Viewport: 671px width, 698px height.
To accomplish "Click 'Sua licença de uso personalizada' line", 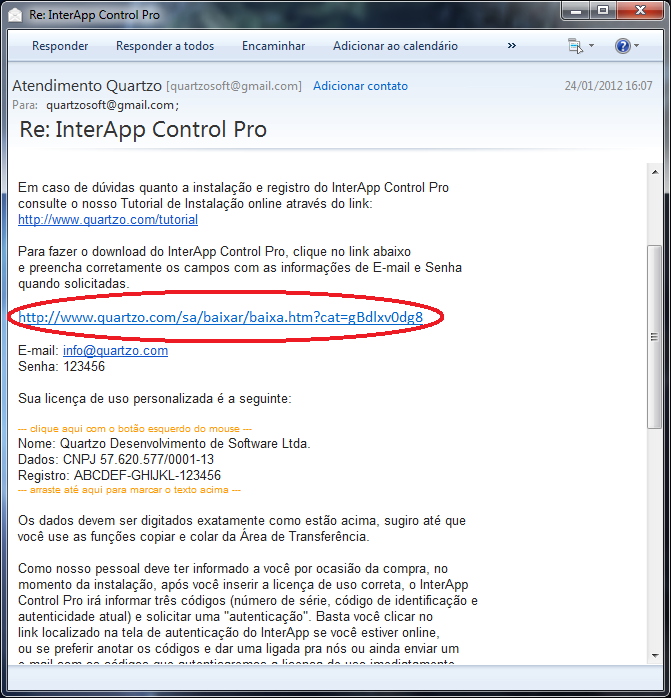I will (x=155, y=398).
